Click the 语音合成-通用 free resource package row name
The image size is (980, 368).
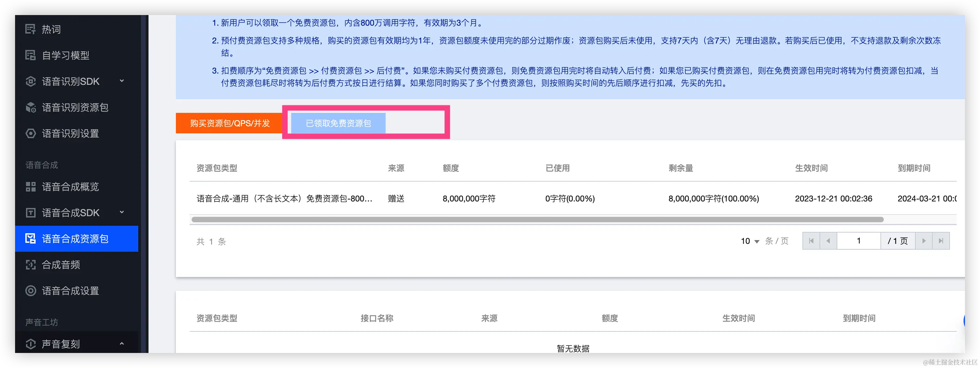284,198
